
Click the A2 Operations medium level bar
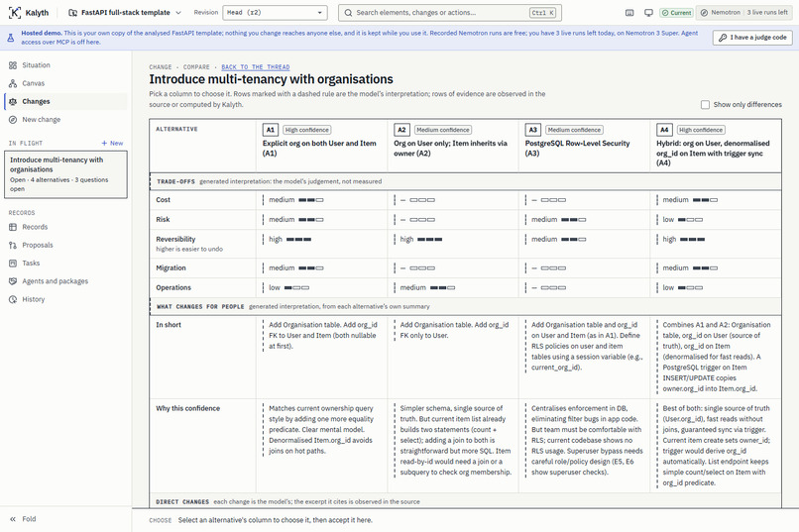point(442,287)
